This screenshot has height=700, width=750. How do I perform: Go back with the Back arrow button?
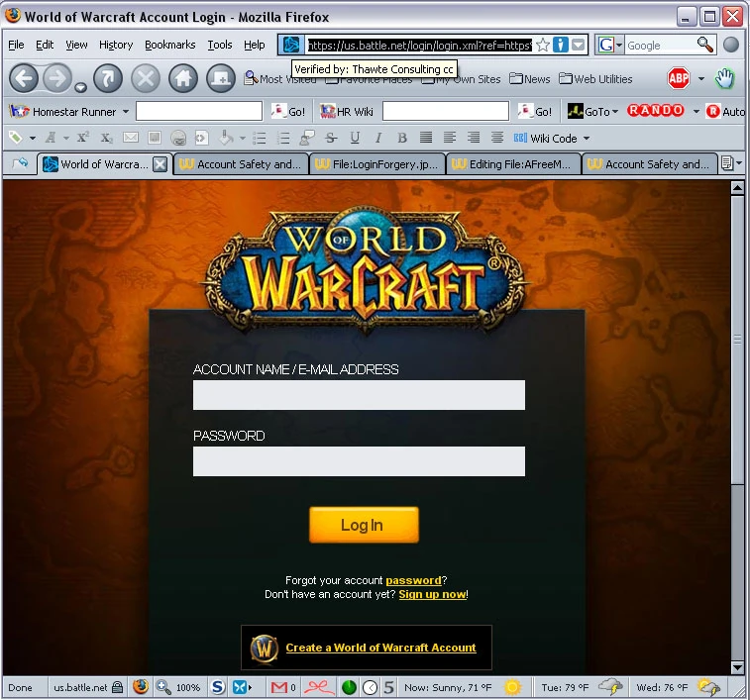(x=24, y=78)
